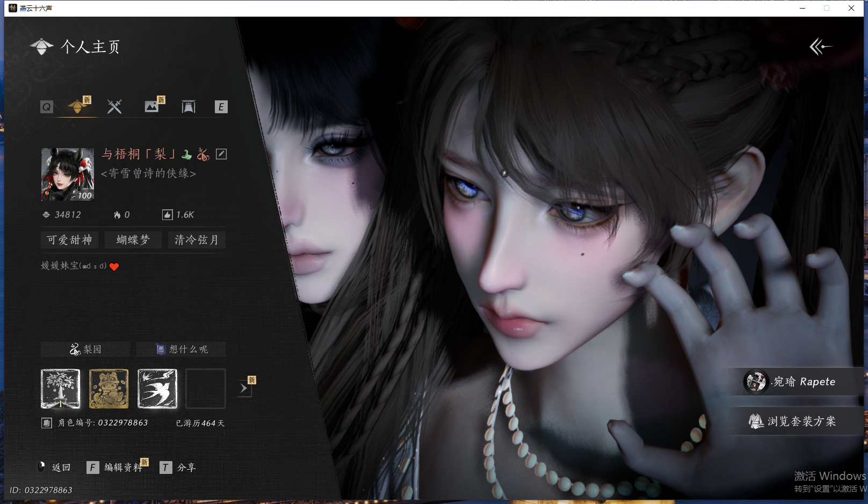
Task: Open the 梨园 guild button
Action: [x=85, y=349]
